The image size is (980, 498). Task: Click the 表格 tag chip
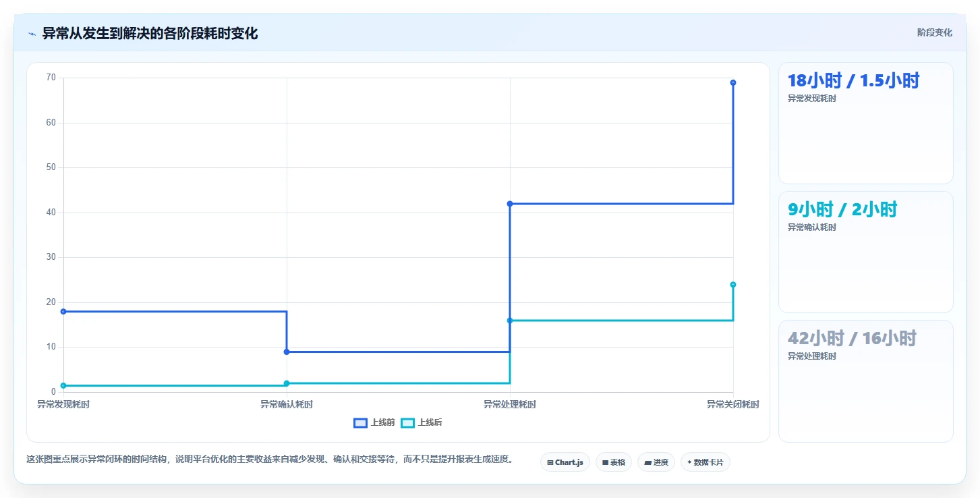[x=614, y=462]
